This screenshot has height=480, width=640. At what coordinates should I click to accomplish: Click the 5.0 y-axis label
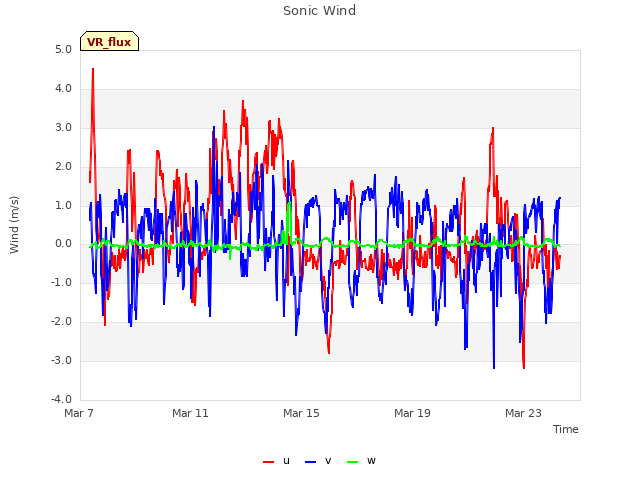[x=63, y=50]
